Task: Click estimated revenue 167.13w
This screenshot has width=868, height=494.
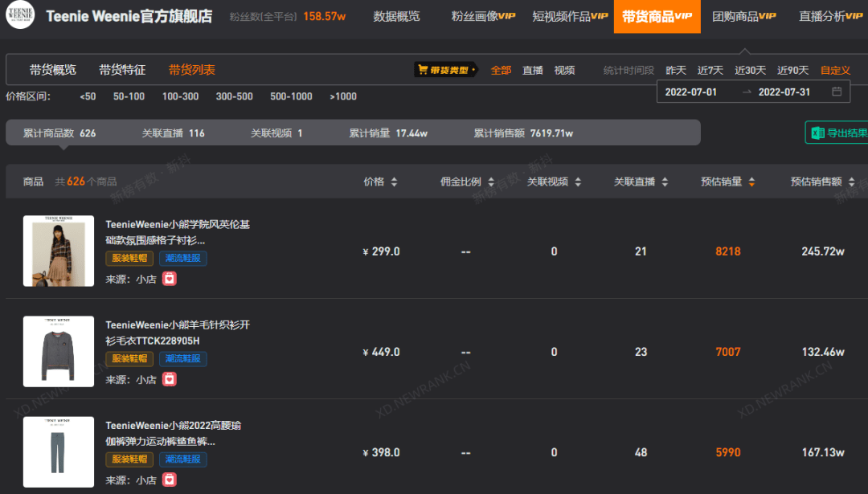Action: click(x=823, y=453)
